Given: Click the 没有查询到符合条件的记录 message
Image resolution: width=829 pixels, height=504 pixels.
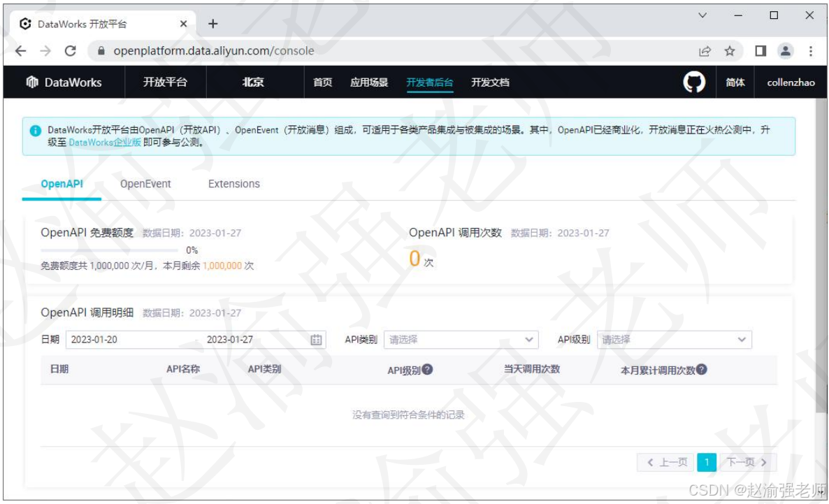Looking at the screenshot, I should (408, 415).
